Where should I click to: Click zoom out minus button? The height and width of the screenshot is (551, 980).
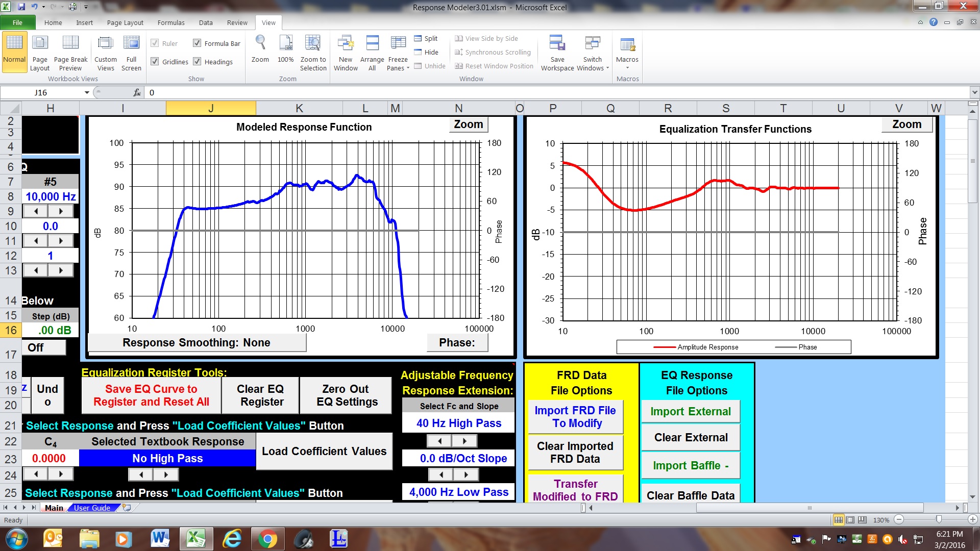[899, 519]
